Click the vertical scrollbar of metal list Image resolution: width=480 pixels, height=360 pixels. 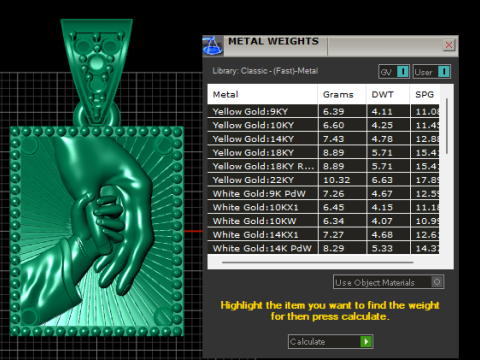click(447, 126)
